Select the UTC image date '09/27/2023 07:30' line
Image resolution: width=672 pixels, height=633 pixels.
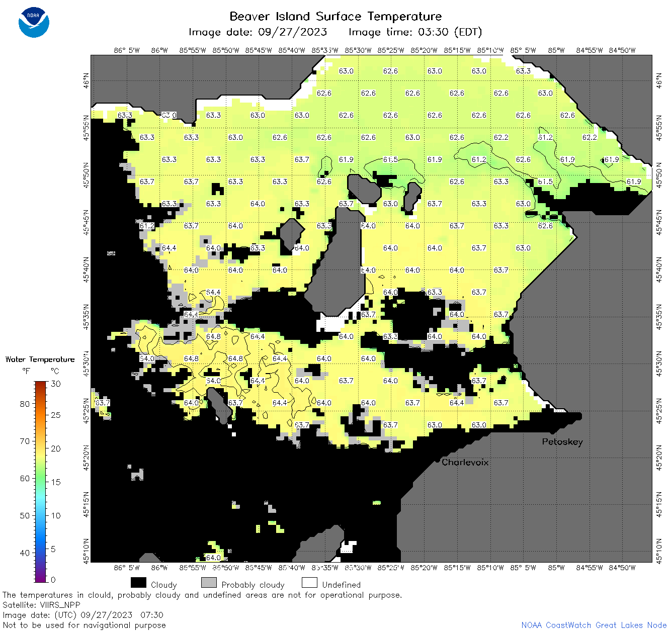[x=83, y=615]
